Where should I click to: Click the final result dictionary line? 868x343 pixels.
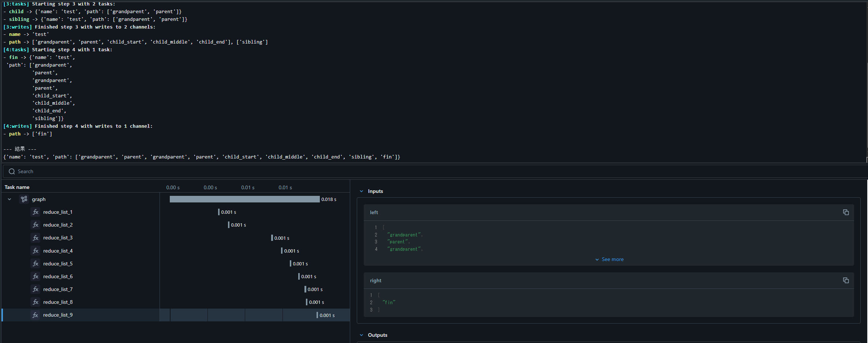202,157
